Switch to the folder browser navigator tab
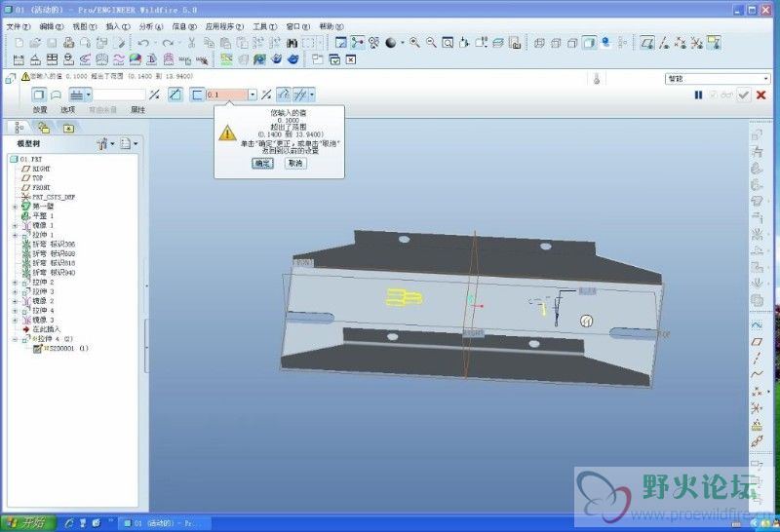The width and height of the screenshot is (780, 532). coord(44,129)
